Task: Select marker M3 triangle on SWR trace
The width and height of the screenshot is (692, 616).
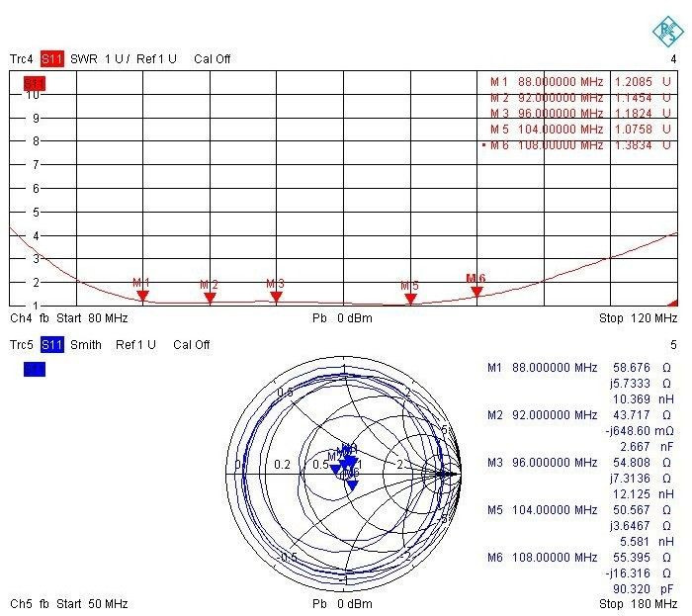Action: (276, 297)
